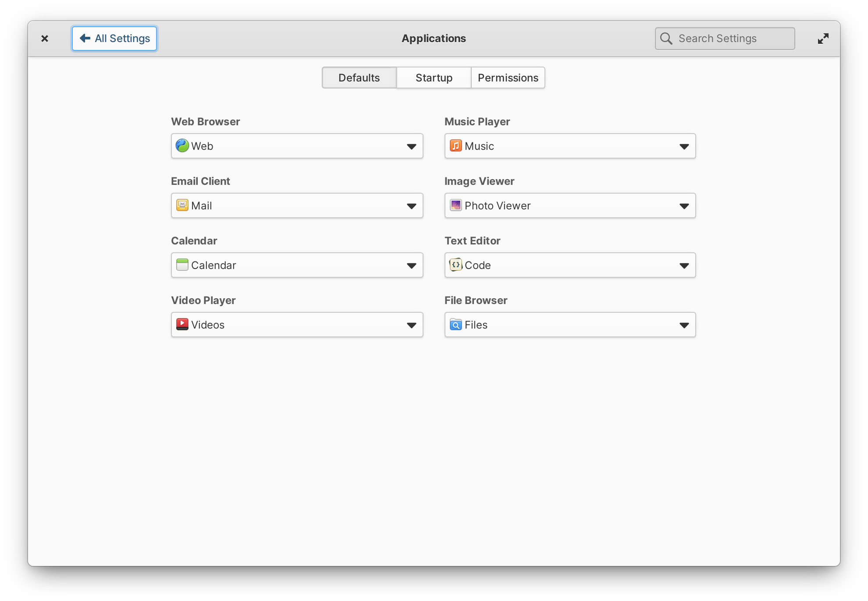Viewport: 868px width, 601px height.
Task: Switch to the Startup tab
Action: (x=433, y=78)
